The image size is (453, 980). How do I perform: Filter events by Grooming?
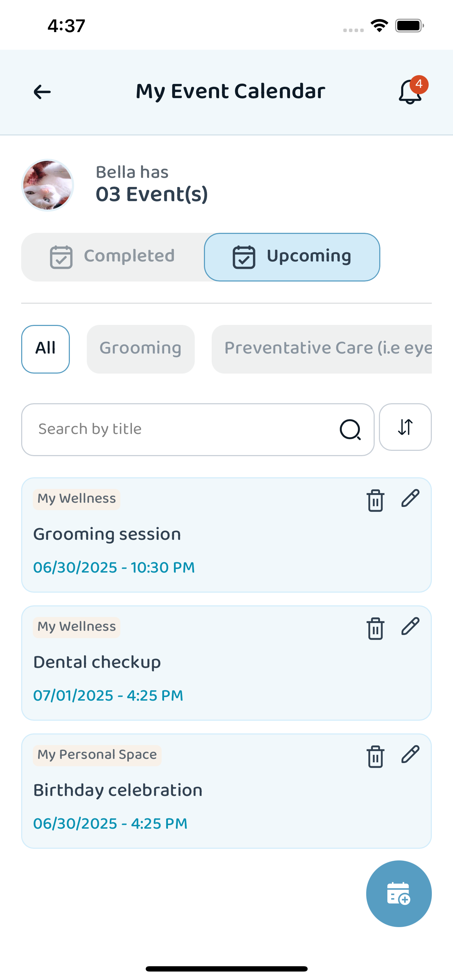[x=140, y=349]
